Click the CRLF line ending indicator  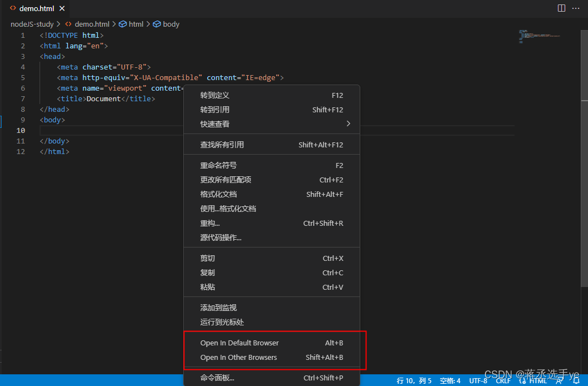pyautogui.click(x=502, y=380)
